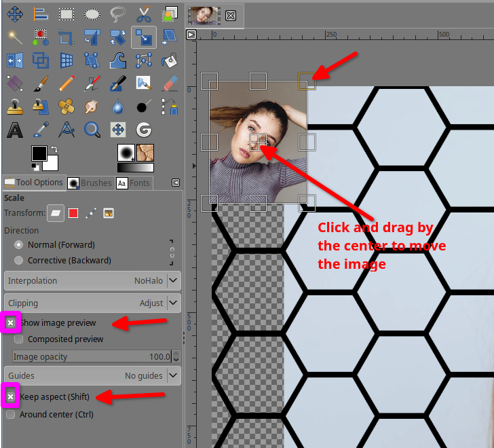Set Transform target to Image
Viewport: 494px width, 448px height.
coord(109,213)
